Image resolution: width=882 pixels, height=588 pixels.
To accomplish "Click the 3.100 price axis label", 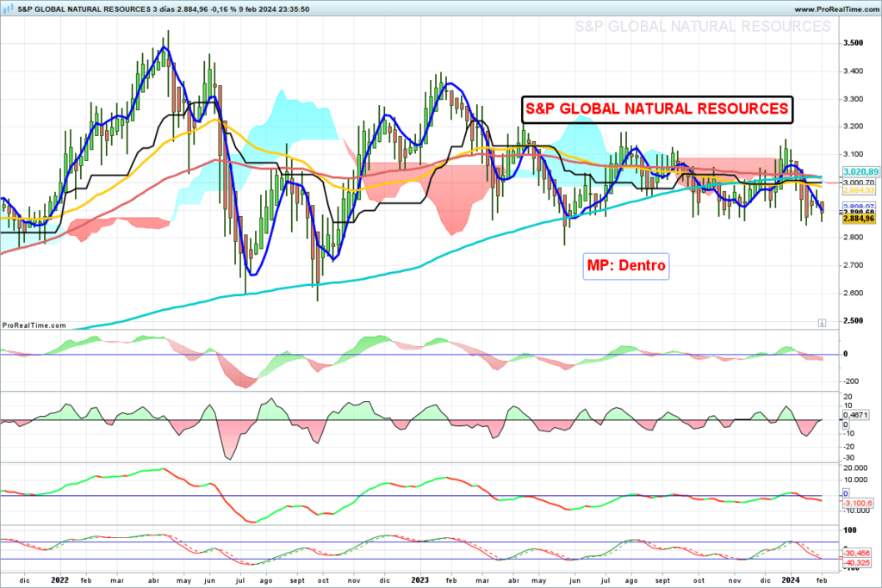I will point(854,154).
